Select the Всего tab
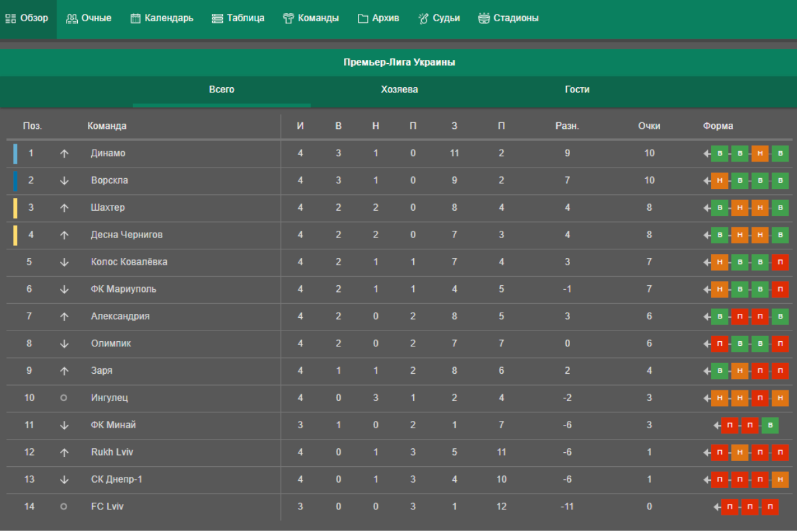 (222, 89)
